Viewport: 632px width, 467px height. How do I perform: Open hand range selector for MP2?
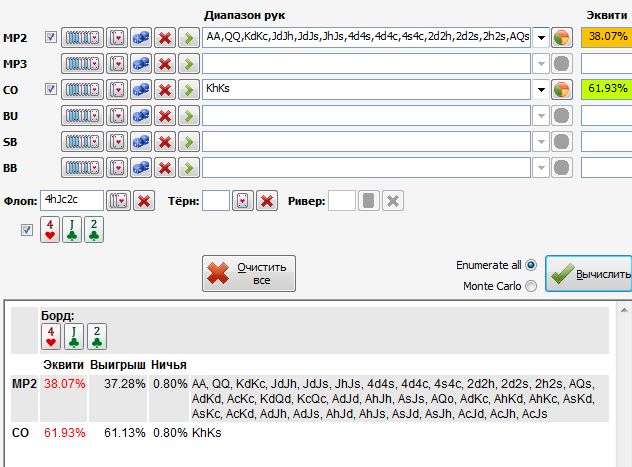82,38
